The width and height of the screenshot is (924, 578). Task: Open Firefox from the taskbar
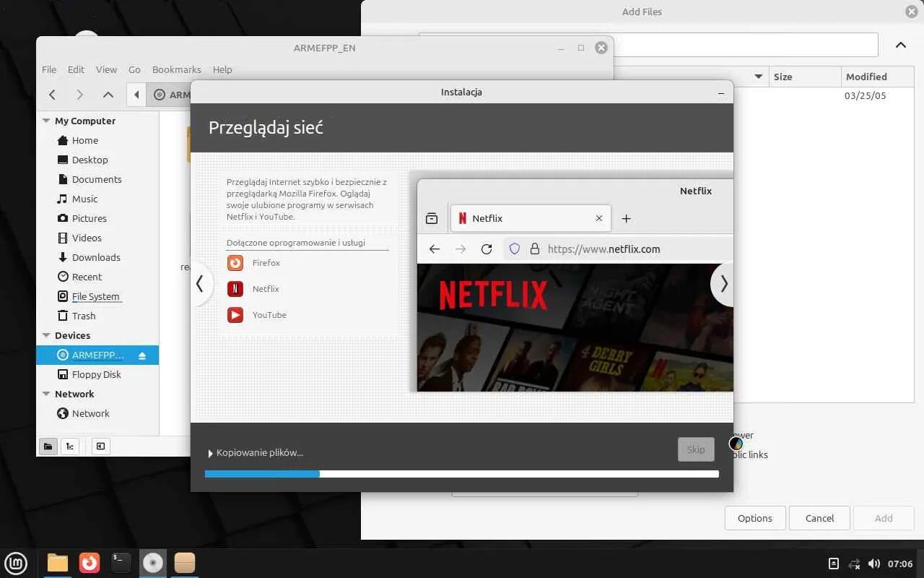89,562
